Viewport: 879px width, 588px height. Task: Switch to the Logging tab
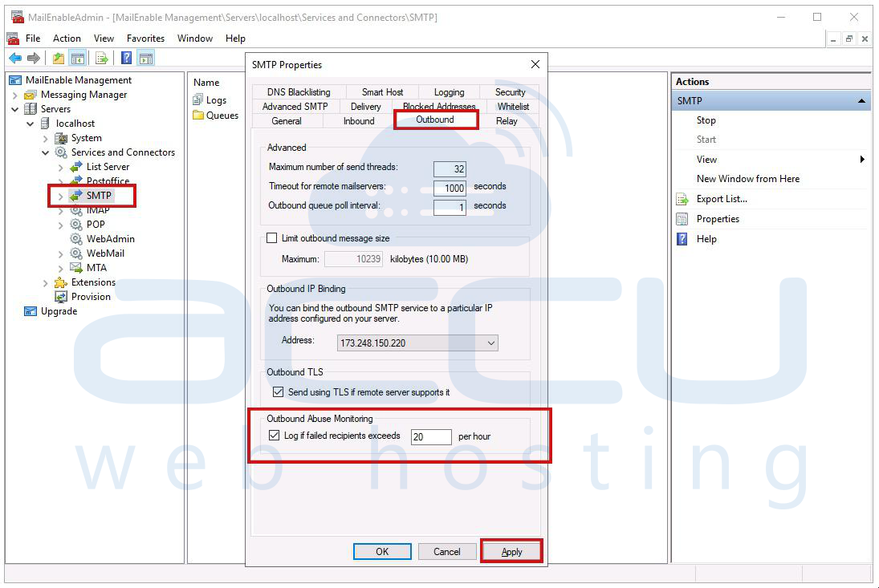pos(449,91)
